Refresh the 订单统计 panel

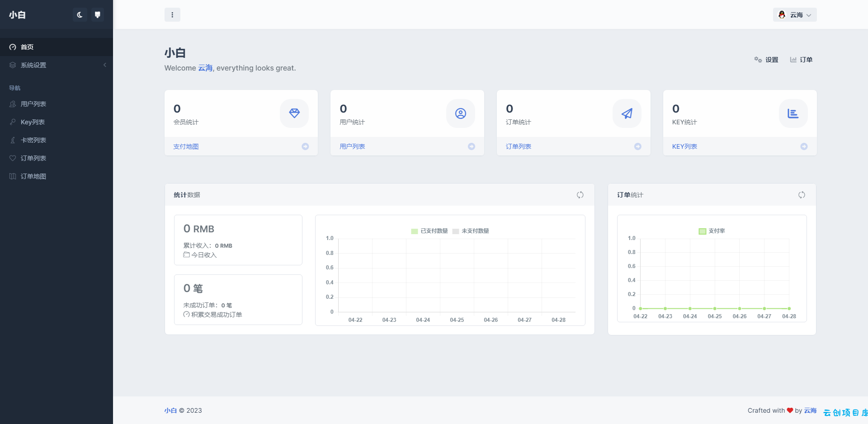[802, 195]
